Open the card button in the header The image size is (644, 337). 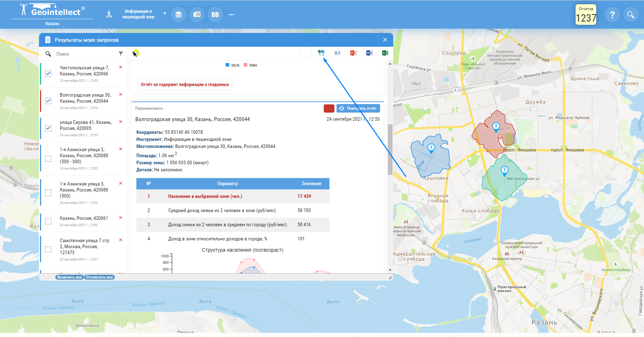[x=197, y=15]
